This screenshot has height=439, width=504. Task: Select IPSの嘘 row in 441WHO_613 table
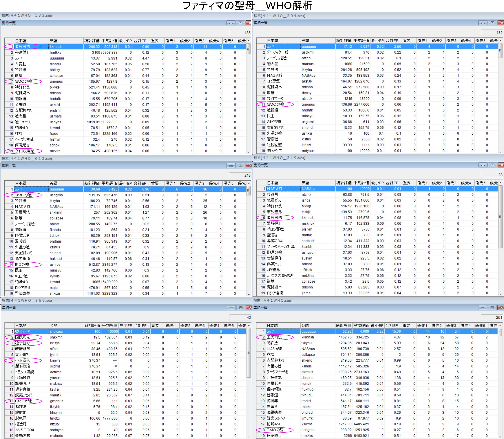(22, 264)
